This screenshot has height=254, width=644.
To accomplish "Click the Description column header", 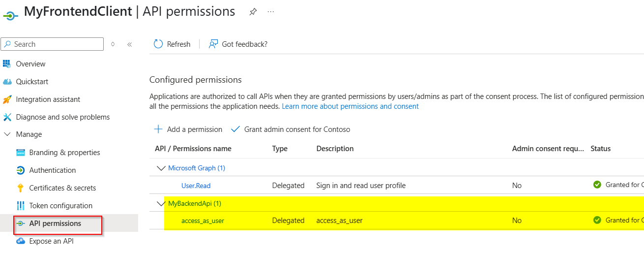I will coord(335,149).
